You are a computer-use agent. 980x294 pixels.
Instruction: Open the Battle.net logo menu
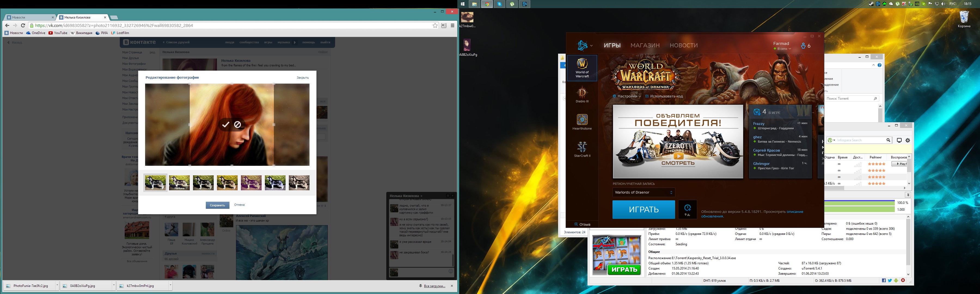[x=585, y=45]
